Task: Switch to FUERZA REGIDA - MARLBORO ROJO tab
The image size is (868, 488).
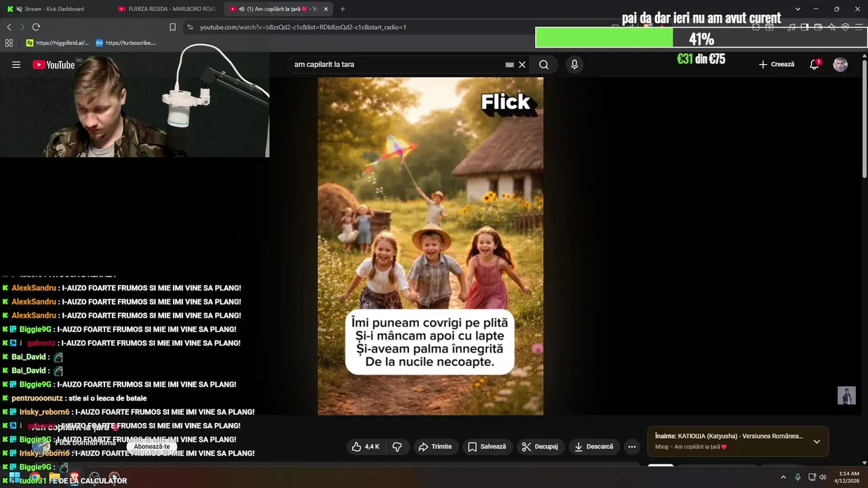Action: click(x=167, y=9)
